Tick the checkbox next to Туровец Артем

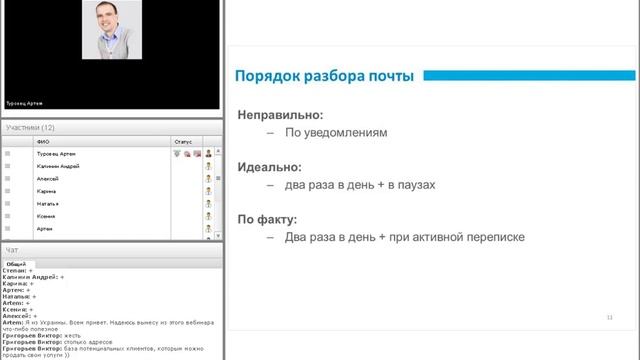pos(7,153)
